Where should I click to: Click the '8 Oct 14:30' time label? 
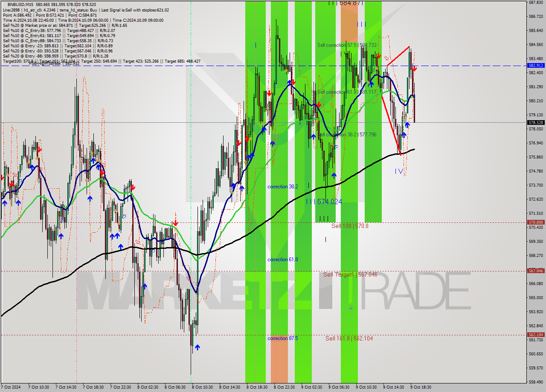229,387
